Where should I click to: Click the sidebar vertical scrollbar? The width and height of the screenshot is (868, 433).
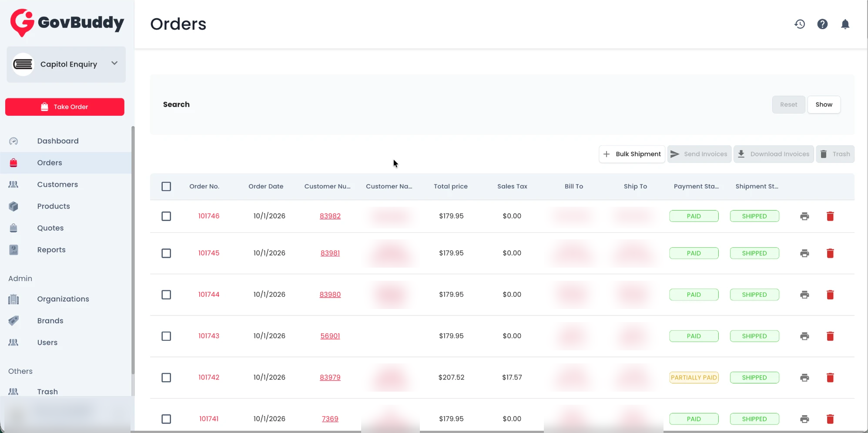133,250
